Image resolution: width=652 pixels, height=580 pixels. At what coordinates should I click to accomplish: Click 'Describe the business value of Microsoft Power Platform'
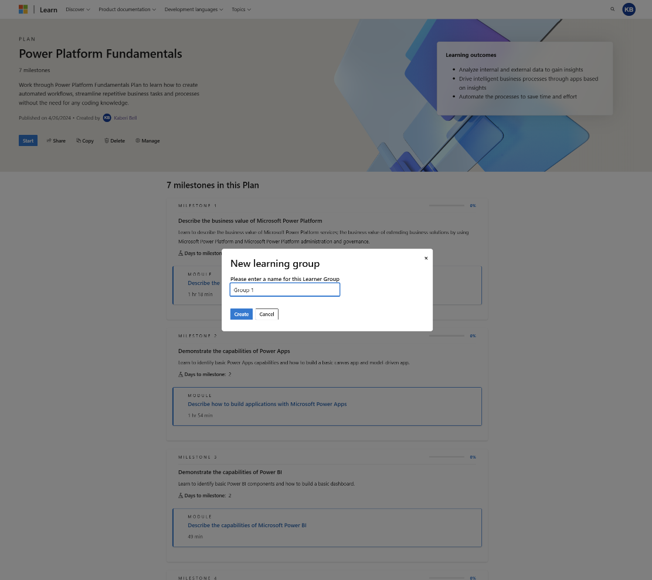pyautogui.click(x=250, y=221)
